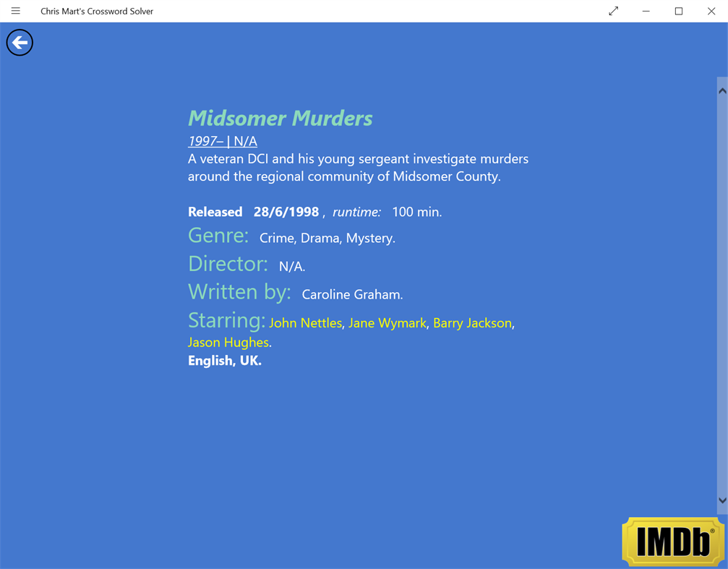Open IMDb via the yellow logo

(672, 541)
